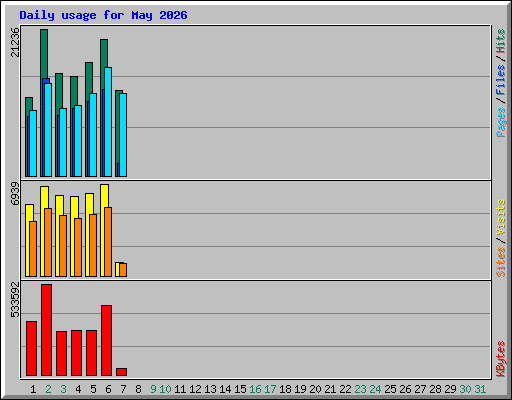Click the red KBytes bar for day 4
Image resolution: width=512 pixels, height=400 pixels.
tap(77, 353)
